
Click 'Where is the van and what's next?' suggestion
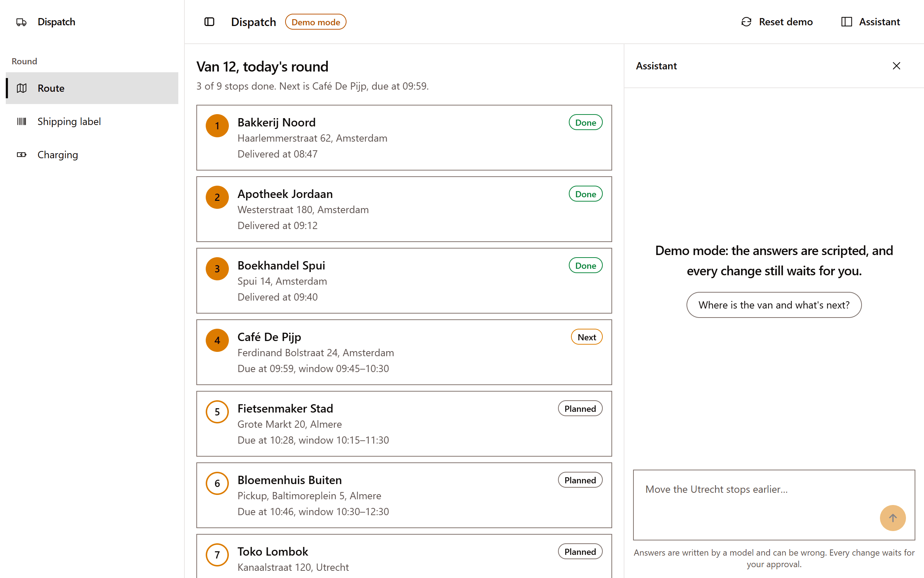(x=774, y=305)
